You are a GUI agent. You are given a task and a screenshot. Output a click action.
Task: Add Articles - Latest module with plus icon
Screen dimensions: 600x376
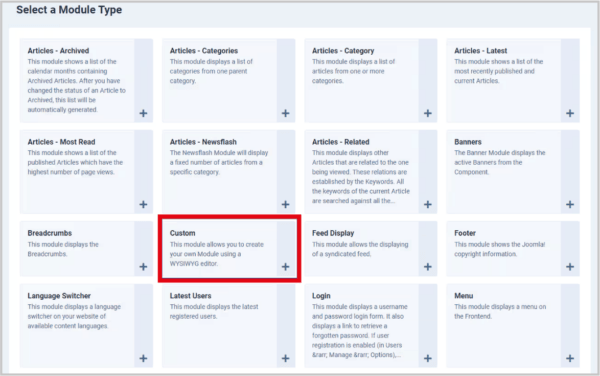pos(570,113)
